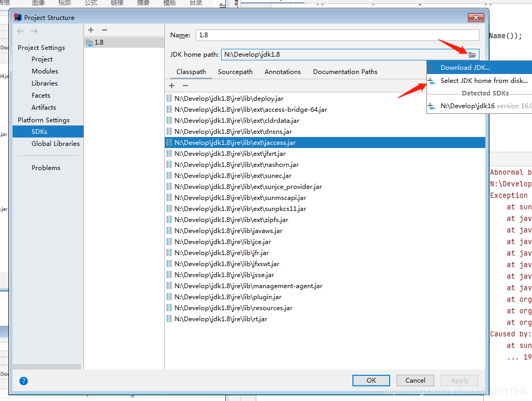Open Global Libraries in Platform Settings
This screenshot has width=532, height=401.
[x=56, y=143]
